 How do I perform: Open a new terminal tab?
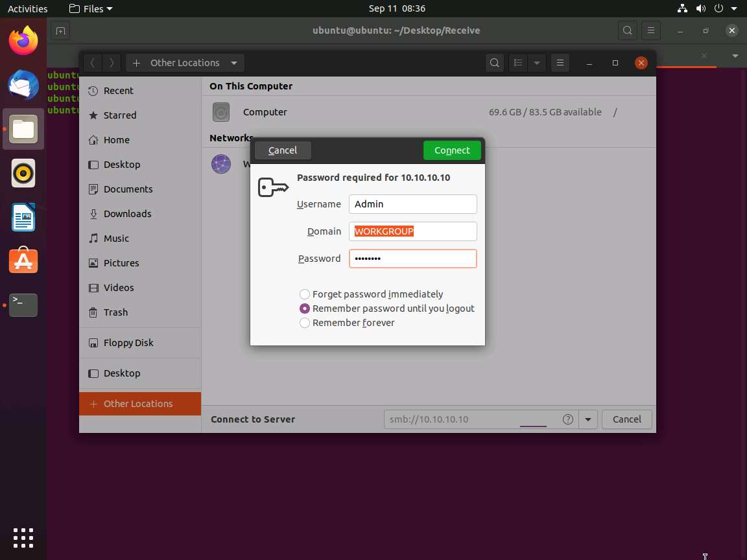[60, 31]
